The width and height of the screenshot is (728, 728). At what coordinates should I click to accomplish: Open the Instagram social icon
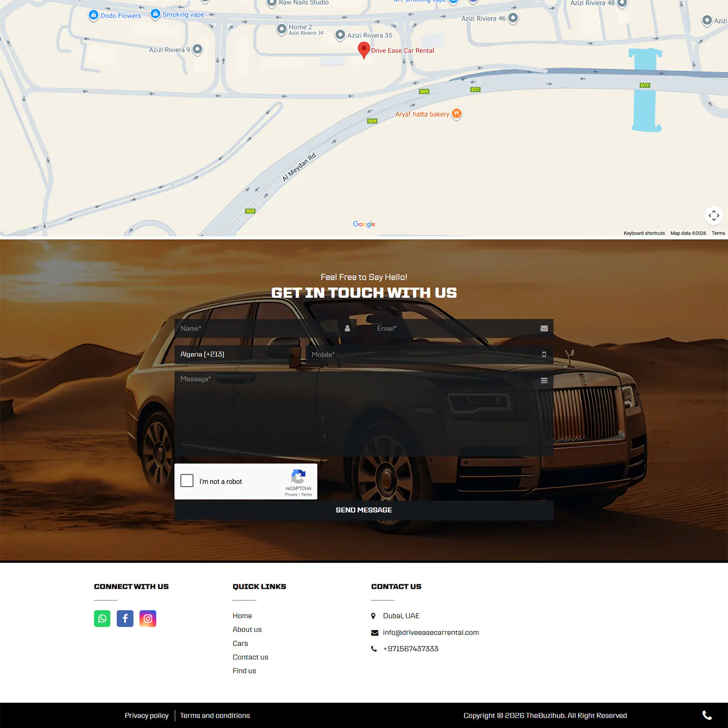[x=148, y=618]
